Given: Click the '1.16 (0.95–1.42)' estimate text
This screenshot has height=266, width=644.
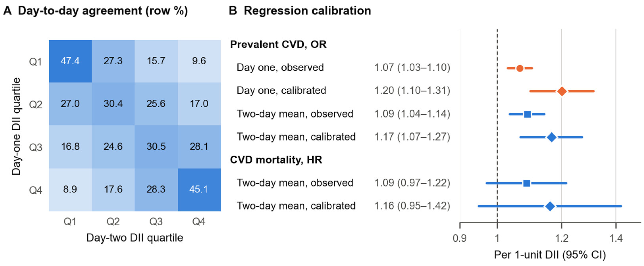Looking at the screenshot, I should point(412,206).
